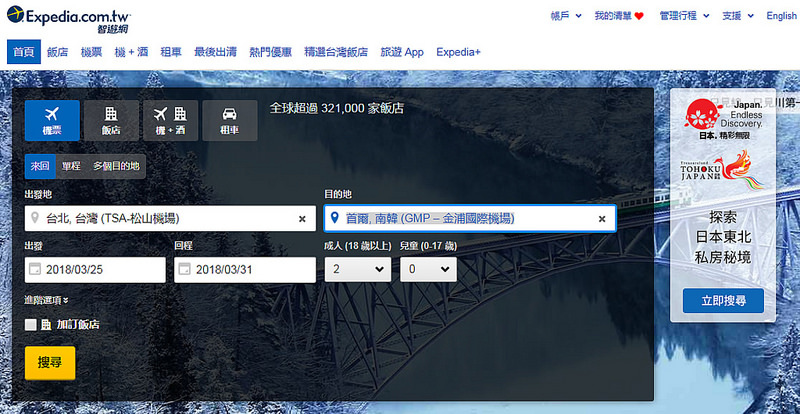Screen dimensions: 800x414
Task: Click the Expedia.com.tw logo
Action: 69,19
